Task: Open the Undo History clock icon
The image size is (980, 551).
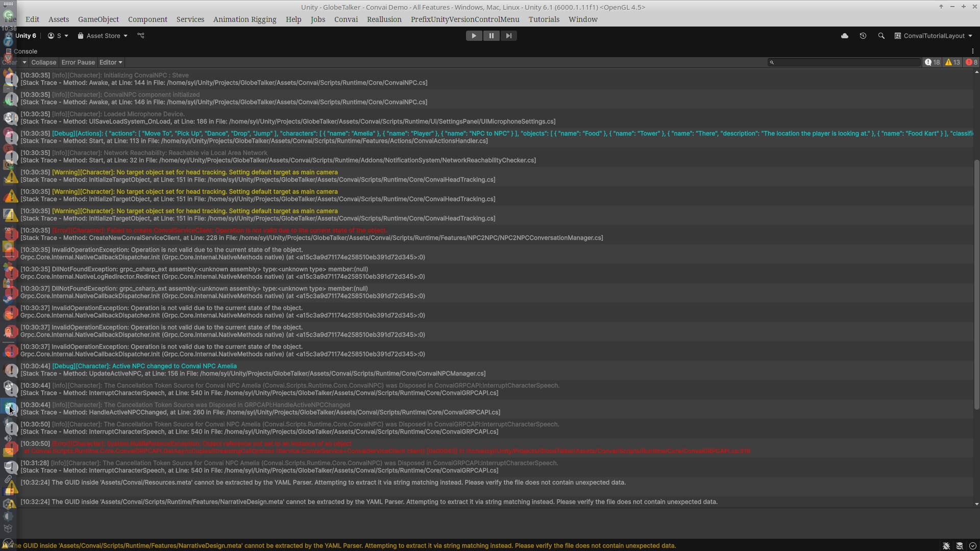Action: point(863,36)
